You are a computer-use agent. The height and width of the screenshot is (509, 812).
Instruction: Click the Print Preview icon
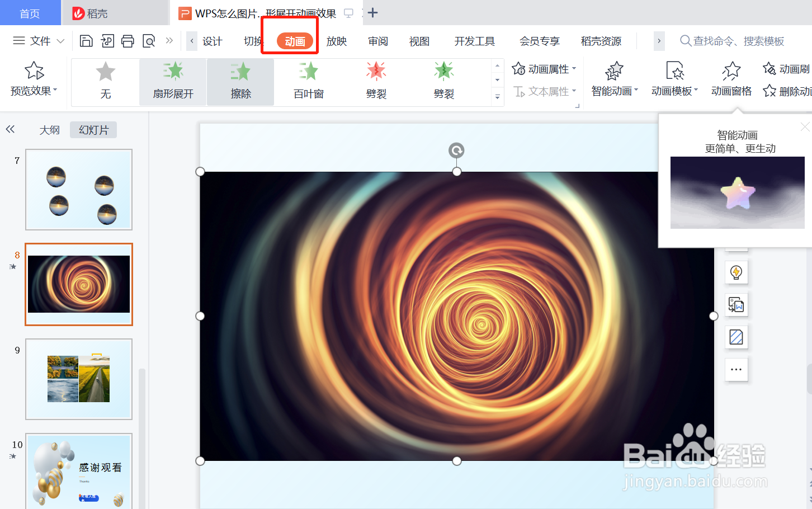[149, 41]
